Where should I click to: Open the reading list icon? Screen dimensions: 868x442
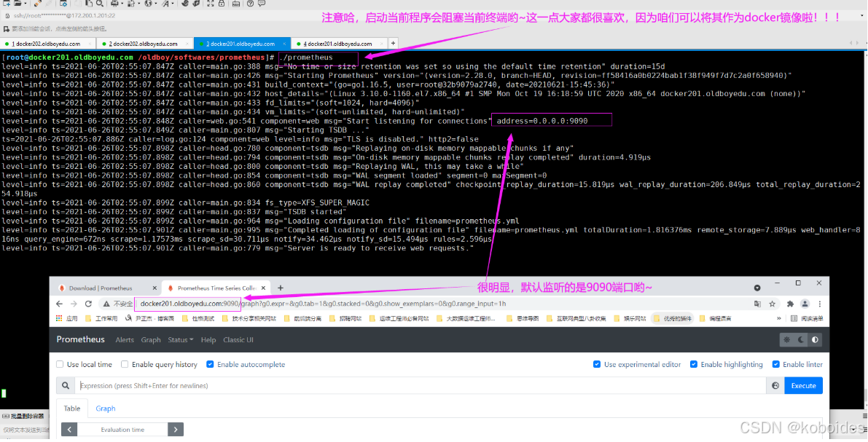(x=794, y=319)
